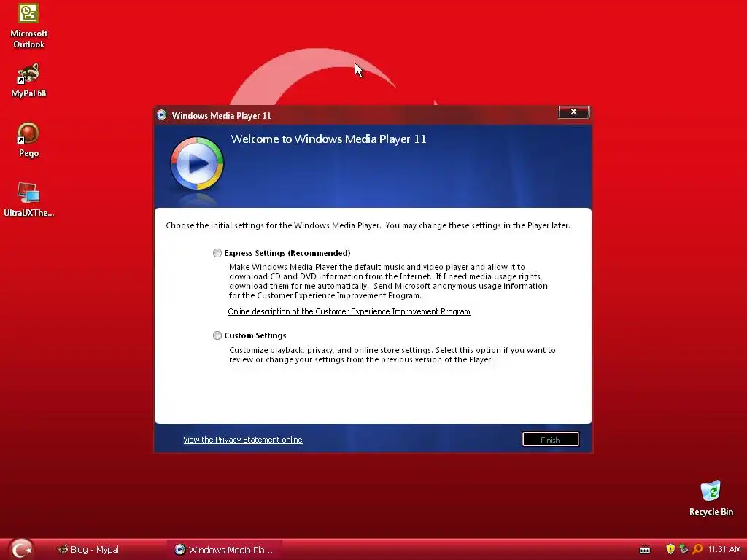Click the 'Choose the initial settings' instruction text
Screen dimensions: 747x560
pyautogui.click(x=368, y=225)
